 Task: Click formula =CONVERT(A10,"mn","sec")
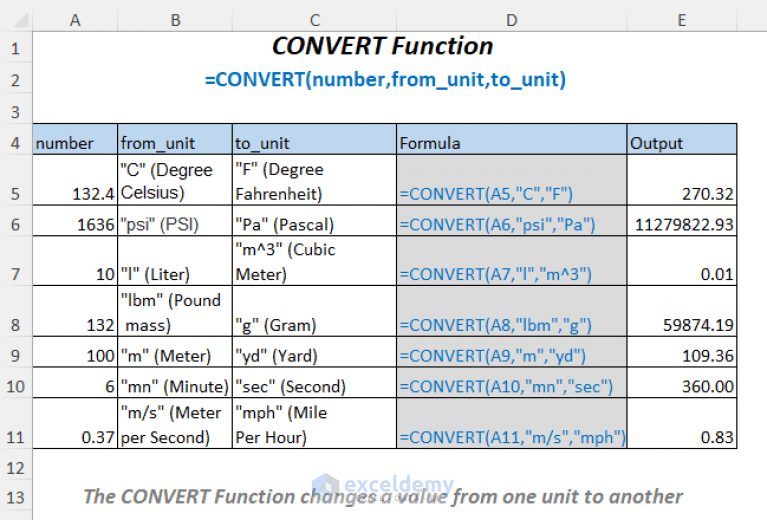pos(512,383)
